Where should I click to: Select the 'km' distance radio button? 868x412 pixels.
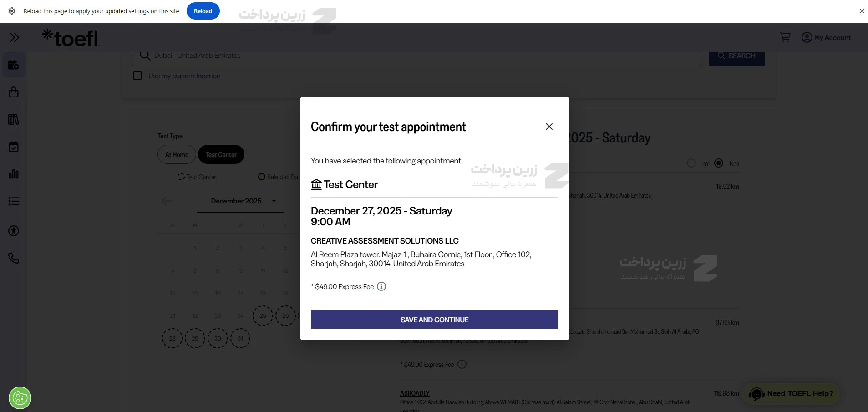pyautogui.click(x=719, y=163)
